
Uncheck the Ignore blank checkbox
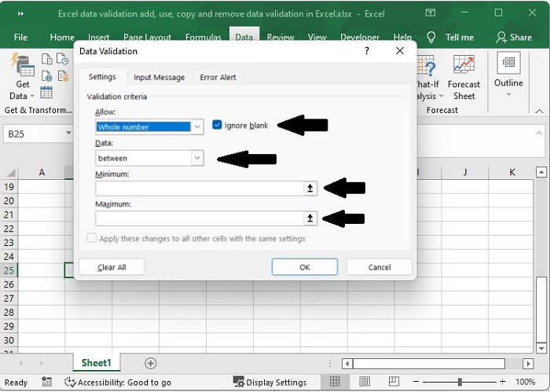(x=217, y=125)
